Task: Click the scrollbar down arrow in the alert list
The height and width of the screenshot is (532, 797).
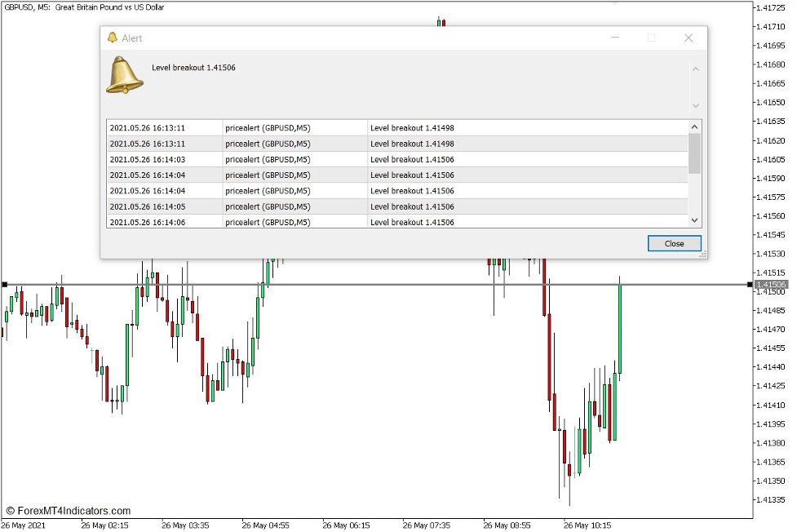Action: tap(694, 220)
